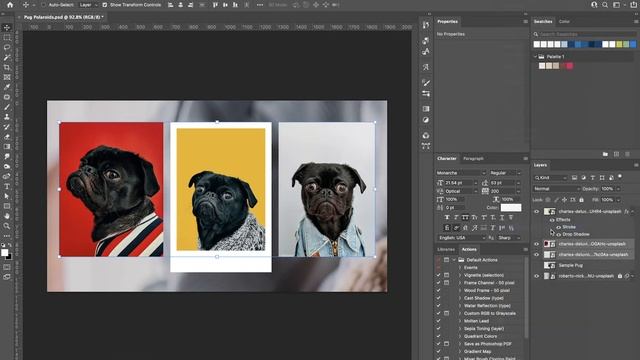Image resolution: width=640 pixels, height=360 pixels.
Task: Select the Sample Pug layer thumbnail
Action: pyautogui.click(x=550, y=265)
